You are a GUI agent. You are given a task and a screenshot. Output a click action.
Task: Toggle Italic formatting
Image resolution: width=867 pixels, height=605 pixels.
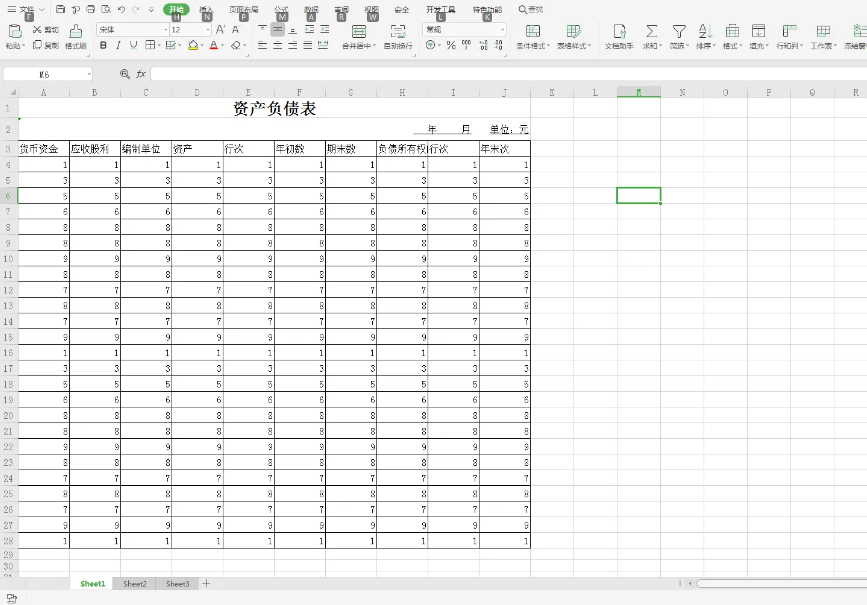coord(118,45)
